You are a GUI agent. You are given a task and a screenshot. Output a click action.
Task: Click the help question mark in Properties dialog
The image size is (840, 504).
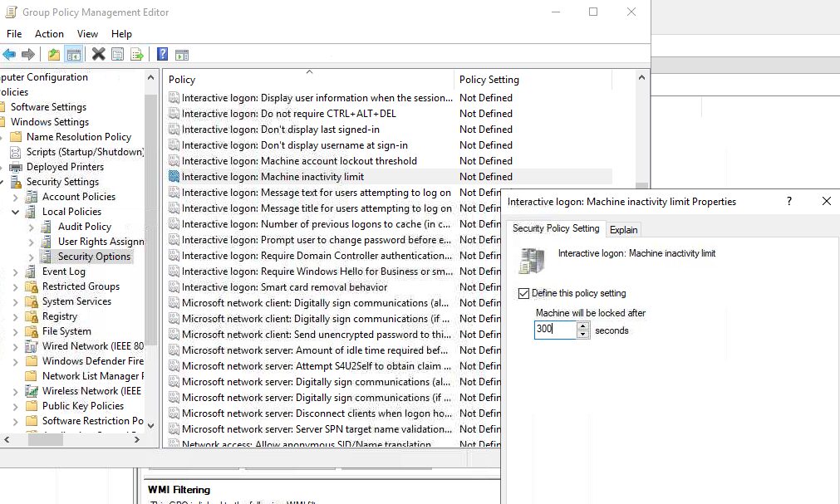(x=789, y=202)
